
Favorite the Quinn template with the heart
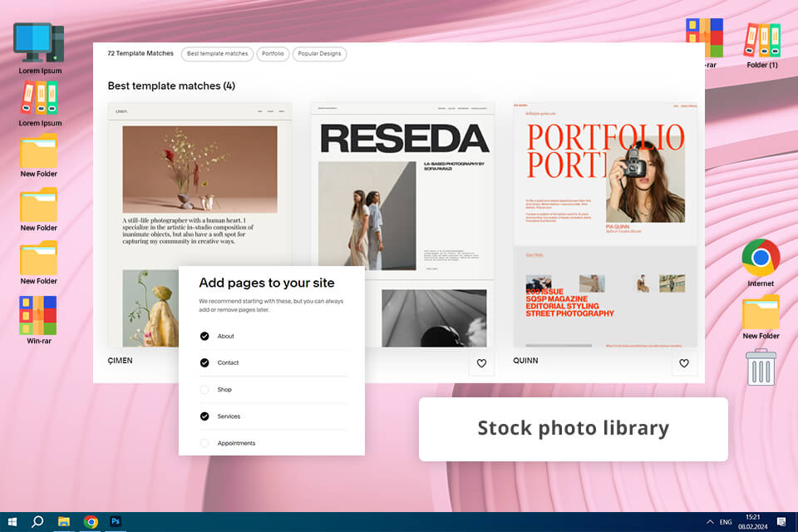pos(684,363)
